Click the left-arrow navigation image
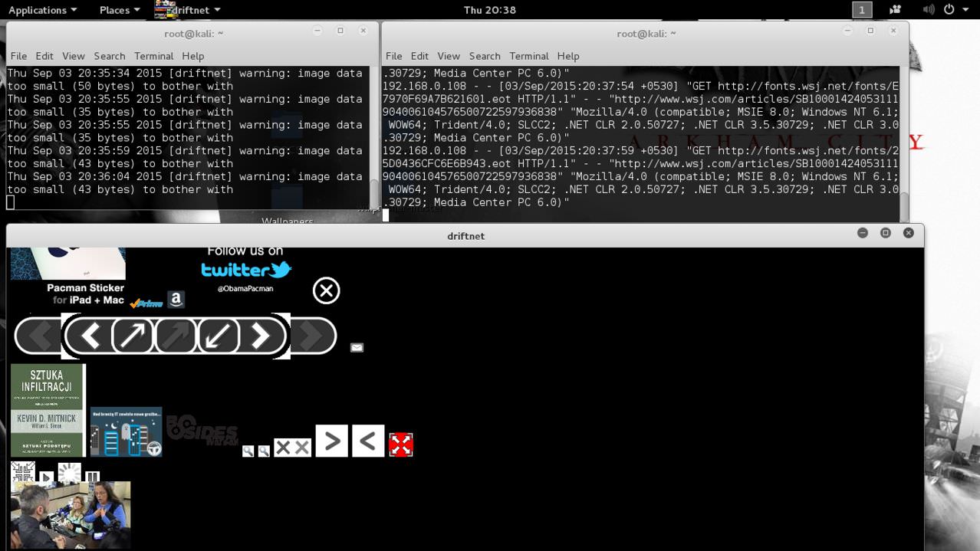This screenshot has width=980, height=551. [368, 441]
